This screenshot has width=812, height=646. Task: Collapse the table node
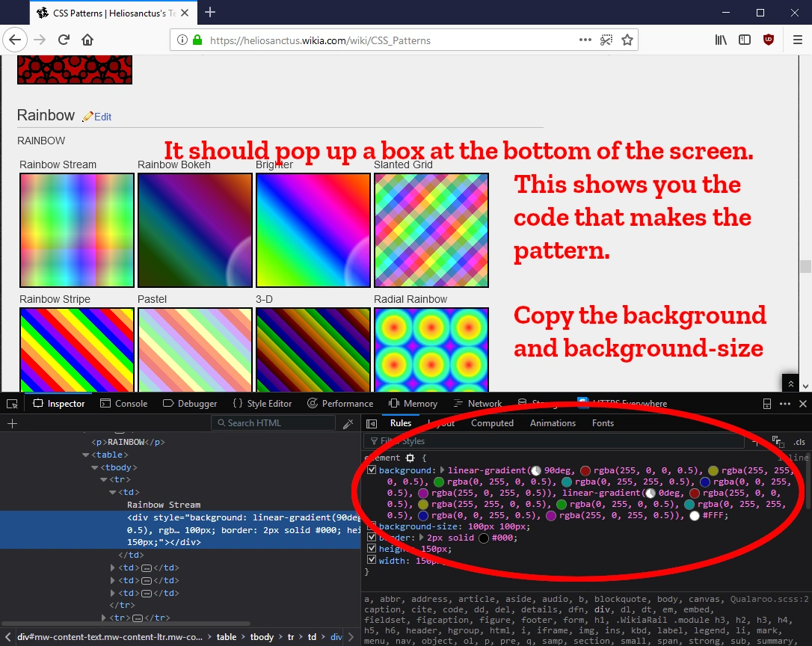(x=85, y=455)
